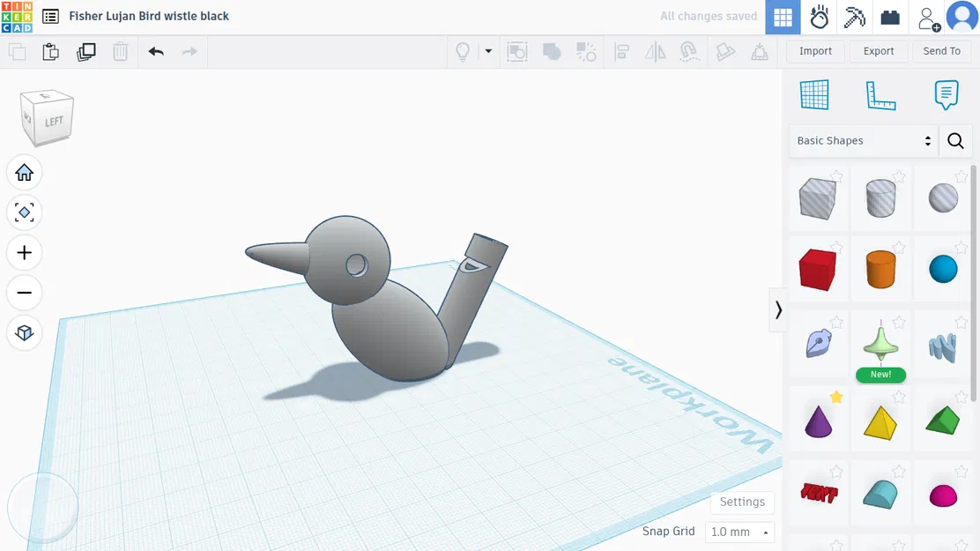
Task: Click the design title Fisher Lujan Bird wistle black
Action: point(149,16)
